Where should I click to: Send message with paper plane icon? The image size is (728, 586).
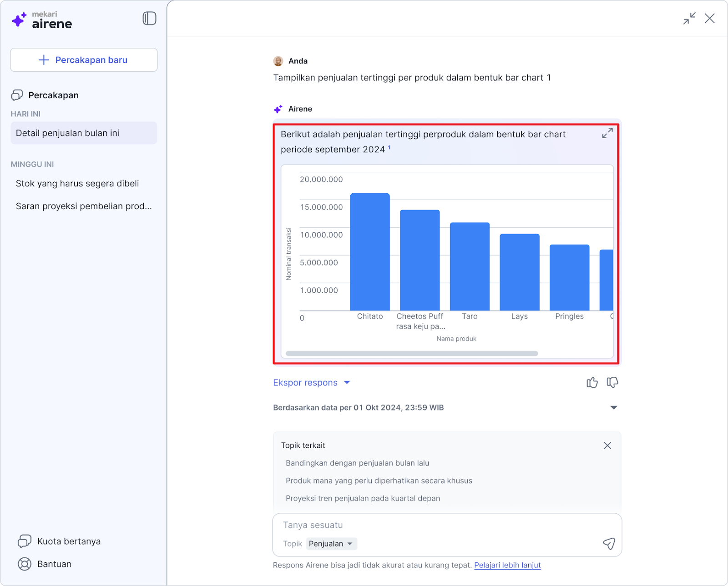click(x=609, y=543)
